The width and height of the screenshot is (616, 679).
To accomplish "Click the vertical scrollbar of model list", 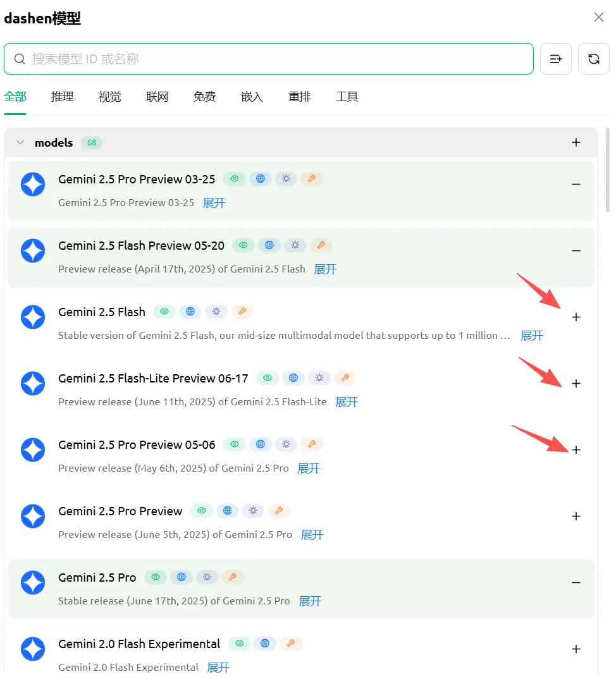I will [x=608, y=171].
